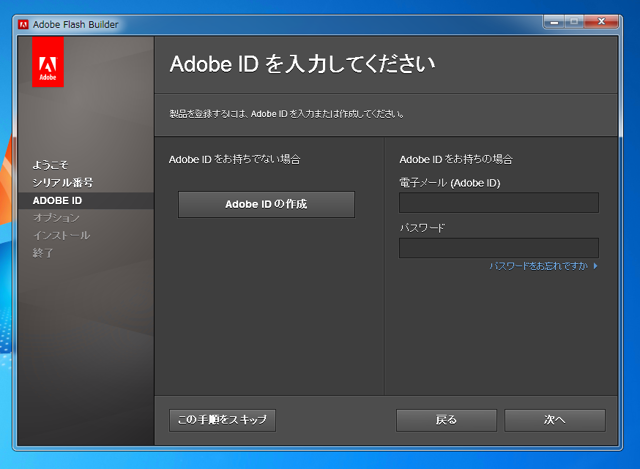
Task: Open the パスワードをお忘れですか link
Action: pyautogui.click(x=539, y=266)
